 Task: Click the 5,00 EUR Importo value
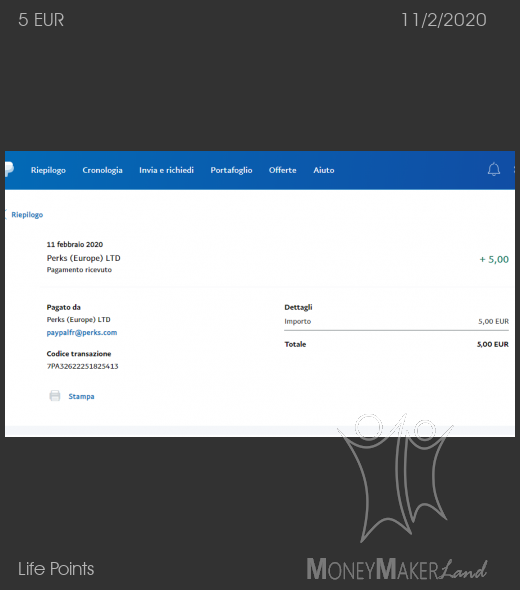[494, 321]
